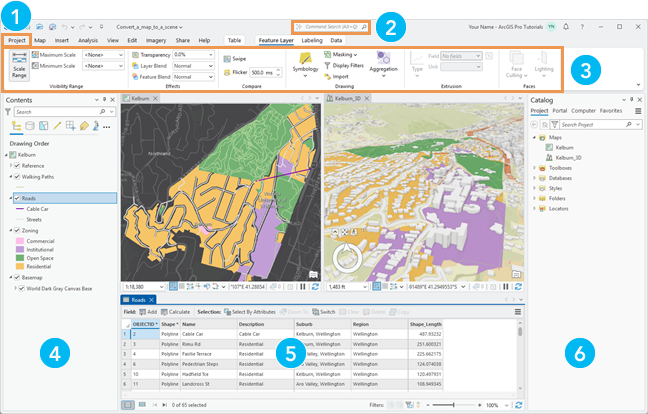Refresh the Roads table
The width and height of the screenshot is (648, 414).
pyautogui.click(x=519, y=405)
